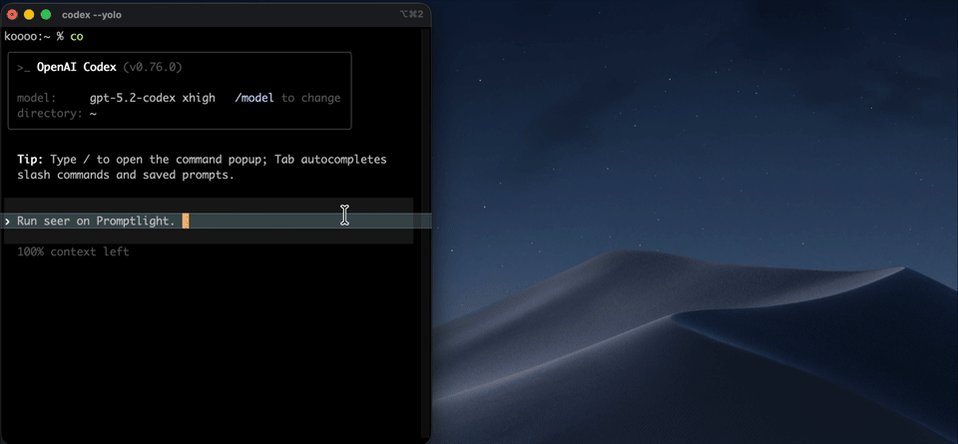The width and height of the screenshot is (958, 444).
Task: Click the 'codex --yolo' window title
Action: click(x=92, y=15)
